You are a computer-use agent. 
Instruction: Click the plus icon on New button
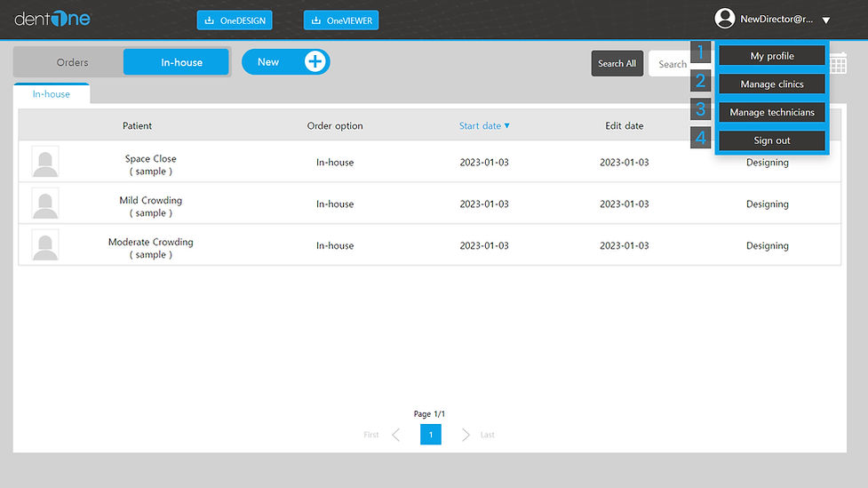pyautogui.click(x=315, y=61)
